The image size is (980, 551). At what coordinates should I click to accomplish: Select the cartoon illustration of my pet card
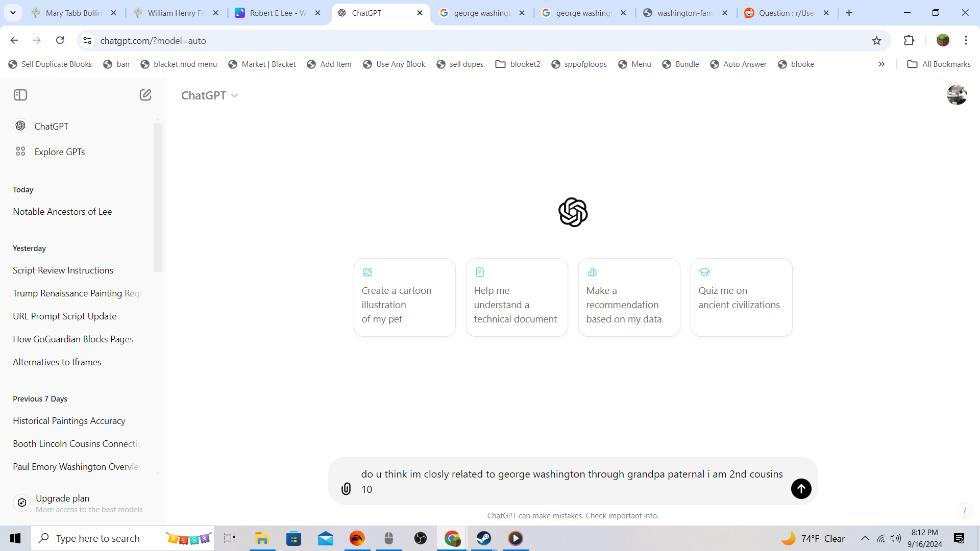tap(405, 297)
